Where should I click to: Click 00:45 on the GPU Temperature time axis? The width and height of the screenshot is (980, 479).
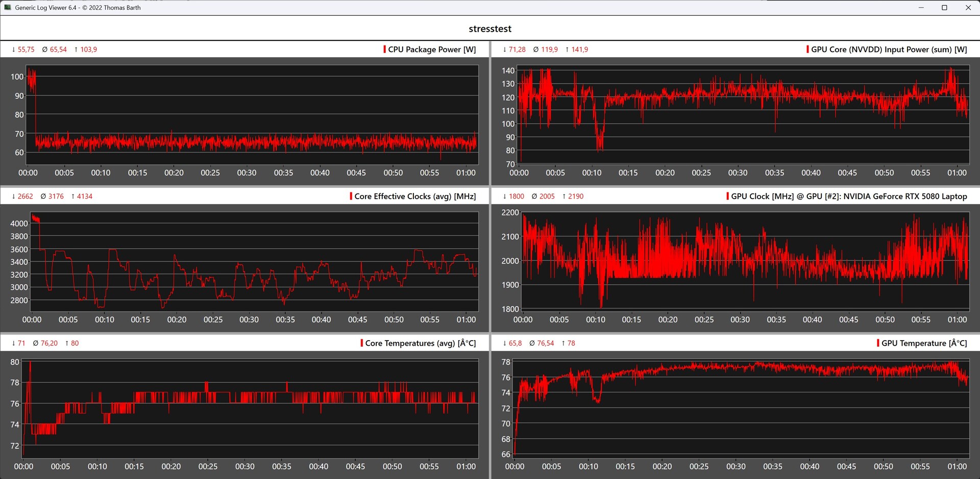[846, 467]
